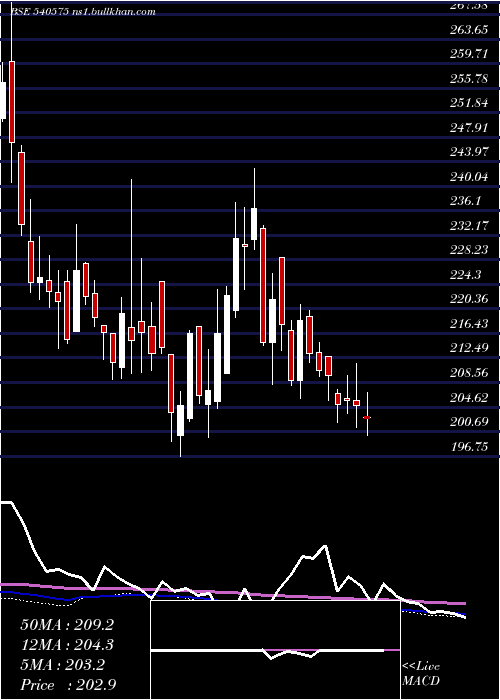Click the 224.3 price axis label

point(465,275)
